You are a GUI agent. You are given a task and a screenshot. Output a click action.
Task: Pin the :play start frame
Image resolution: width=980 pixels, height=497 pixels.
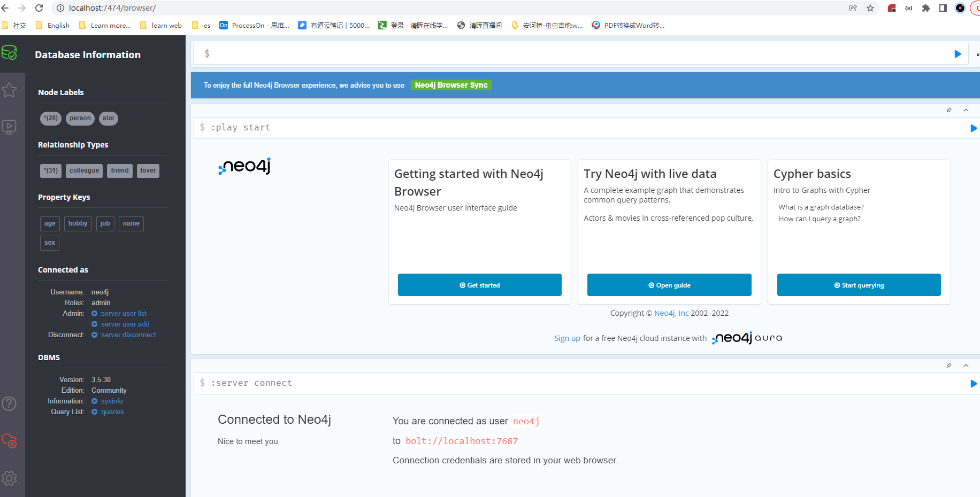point(949,110)
